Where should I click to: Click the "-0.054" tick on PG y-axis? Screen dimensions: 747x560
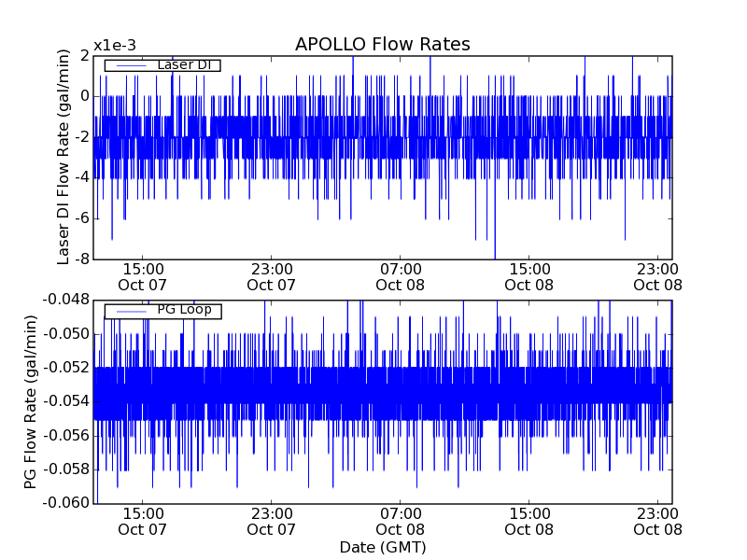tap(66, 401)
